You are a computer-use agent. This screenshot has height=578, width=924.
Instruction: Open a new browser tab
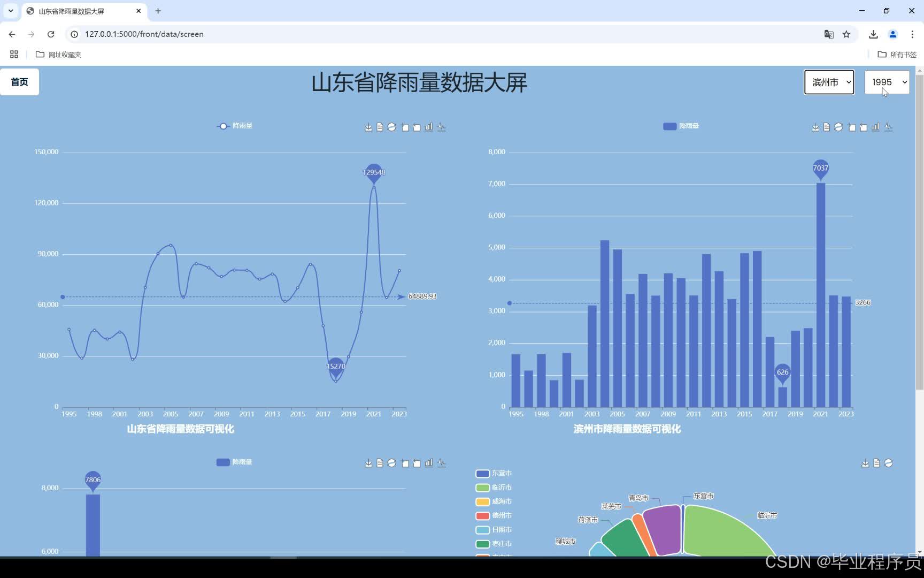pos(158,11)
